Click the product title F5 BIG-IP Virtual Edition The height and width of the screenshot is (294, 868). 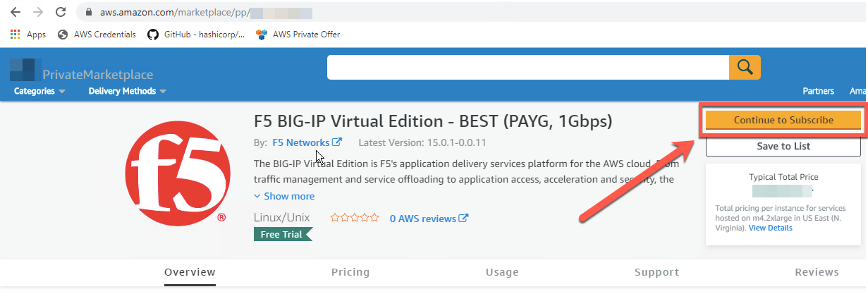click(433, 121)
